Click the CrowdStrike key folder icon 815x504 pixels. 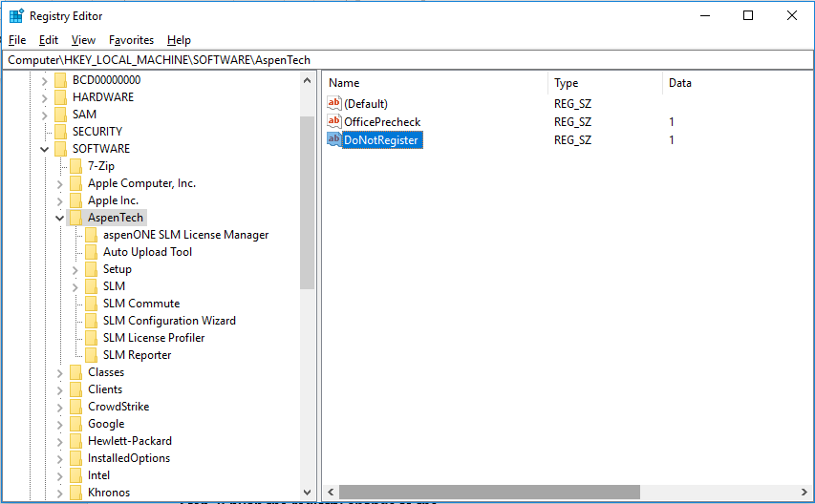pyautogui.click(x=76, y=407)
